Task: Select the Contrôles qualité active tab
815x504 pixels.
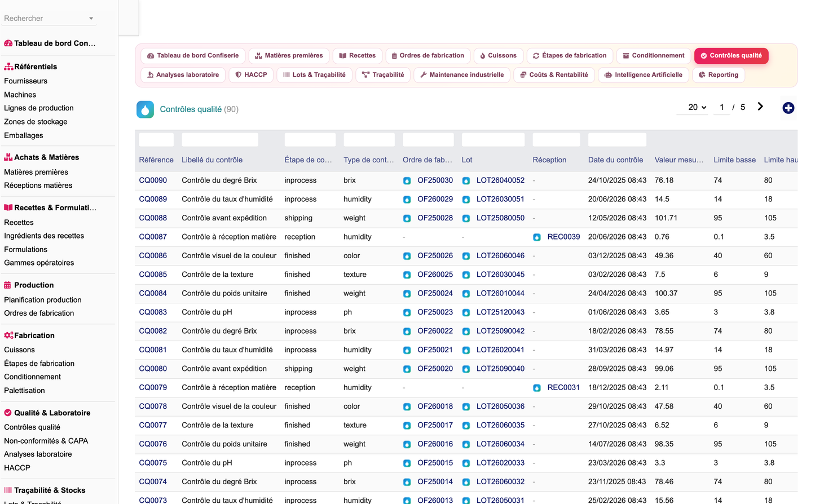Action: (x=731, y=56)
